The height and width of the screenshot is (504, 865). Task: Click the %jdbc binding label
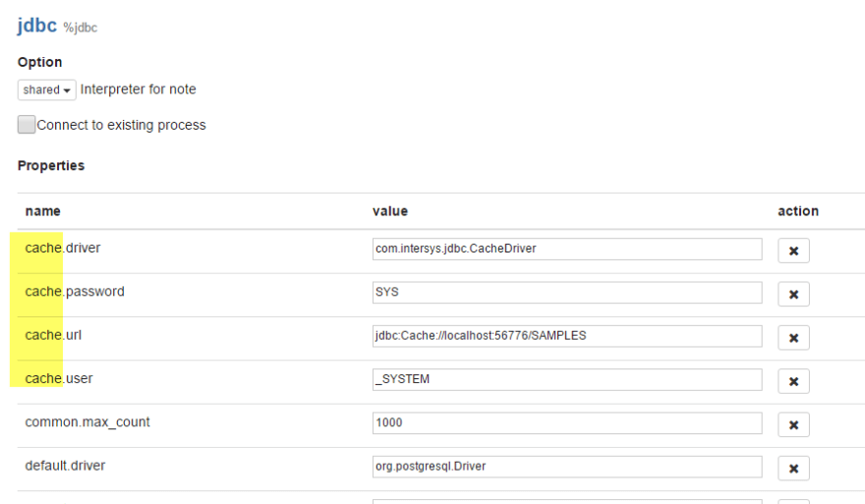[80, 28]
